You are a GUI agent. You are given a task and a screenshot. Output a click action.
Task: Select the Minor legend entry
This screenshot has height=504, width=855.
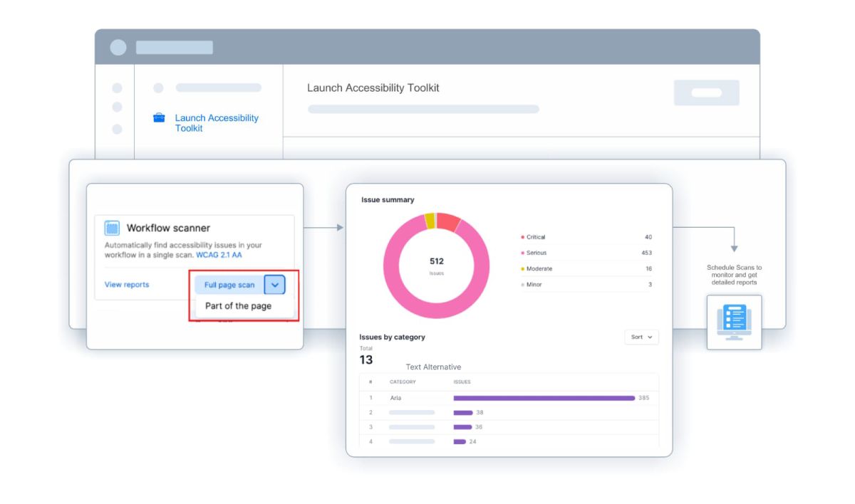(x=586, y=284)
